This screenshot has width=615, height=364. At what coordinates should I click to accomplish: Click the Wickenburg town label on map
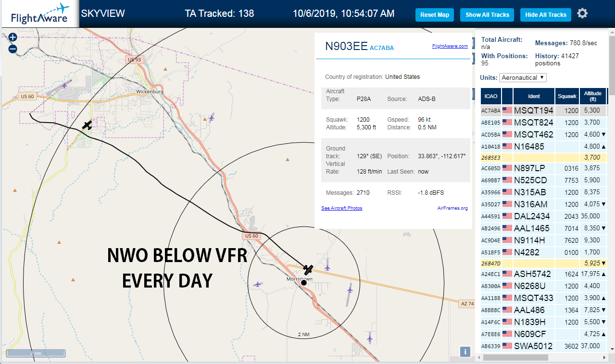(x=150, y=91)
